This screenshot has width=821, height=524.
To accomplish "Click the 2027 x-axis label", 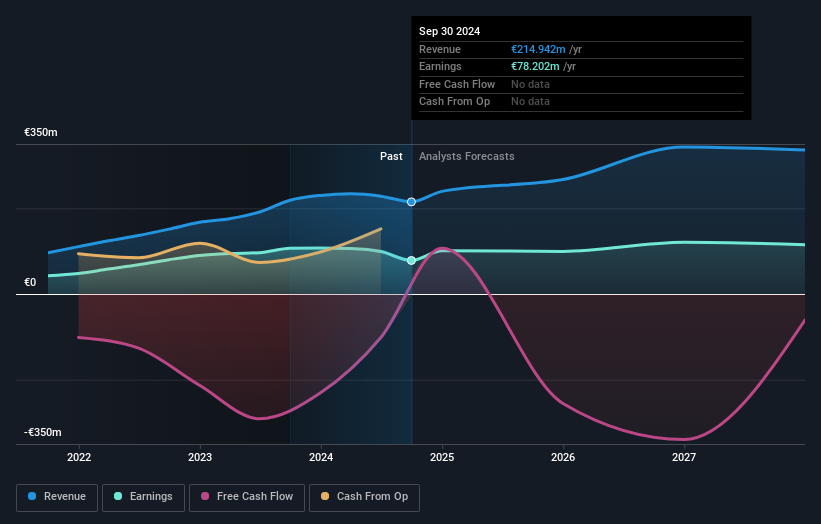I will 684,458.
